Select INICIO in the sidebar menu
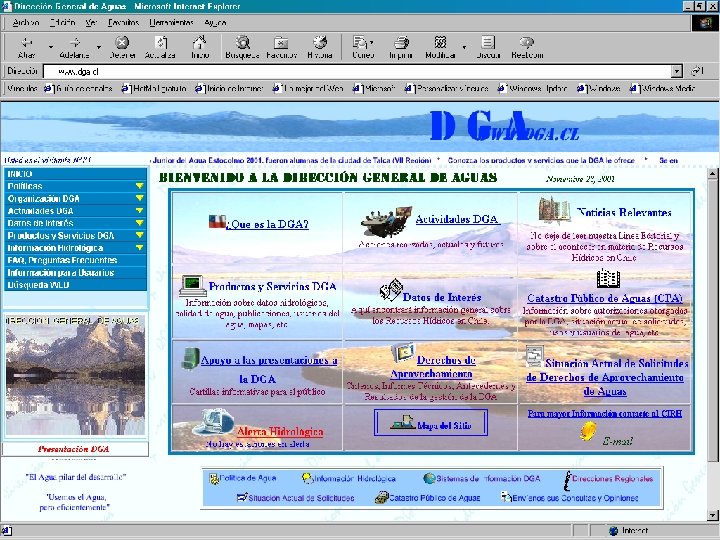The width and height of the screenshot is (720, 540). point(75,174)
